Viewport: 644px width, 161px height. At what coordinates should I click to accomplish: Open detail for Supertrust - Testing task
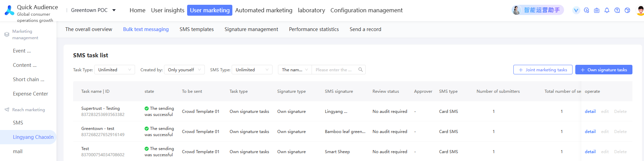(x=590, y=112)
